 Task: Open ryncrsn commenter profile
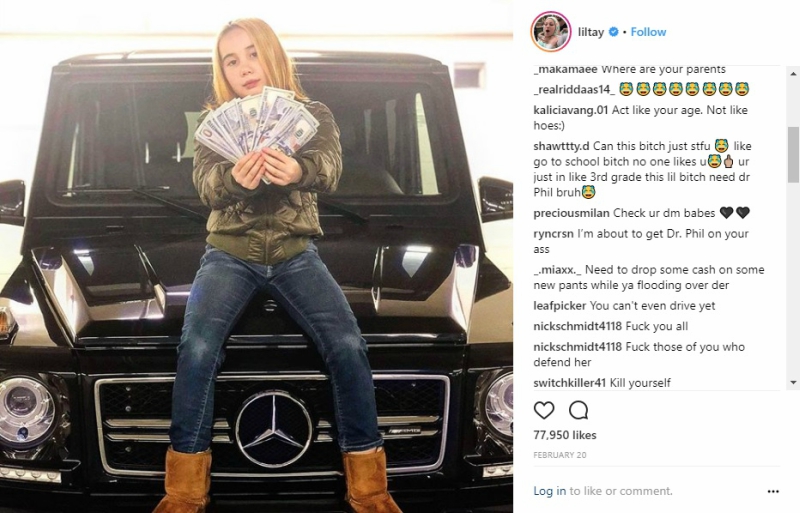(554, 233)
